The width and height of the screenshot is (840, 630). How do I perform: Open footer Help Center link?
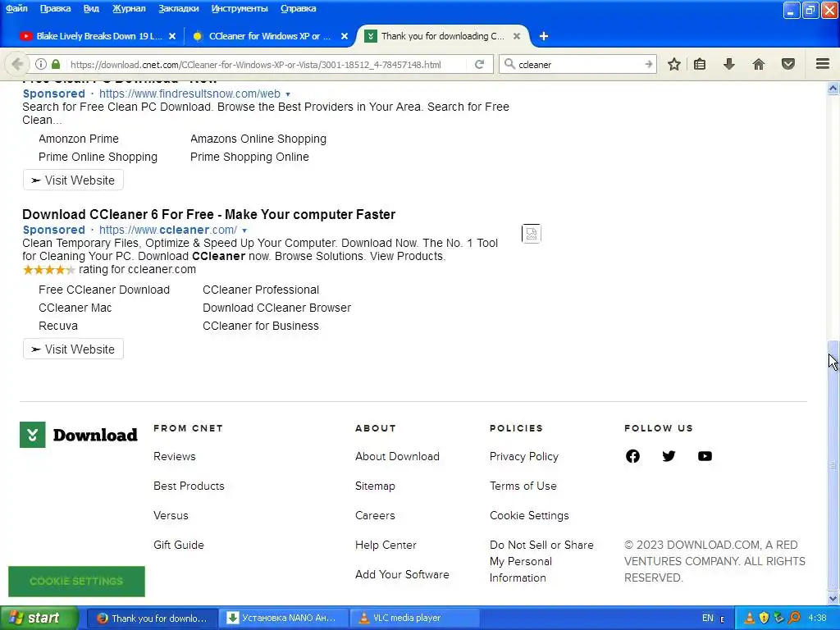click(386, 545)
